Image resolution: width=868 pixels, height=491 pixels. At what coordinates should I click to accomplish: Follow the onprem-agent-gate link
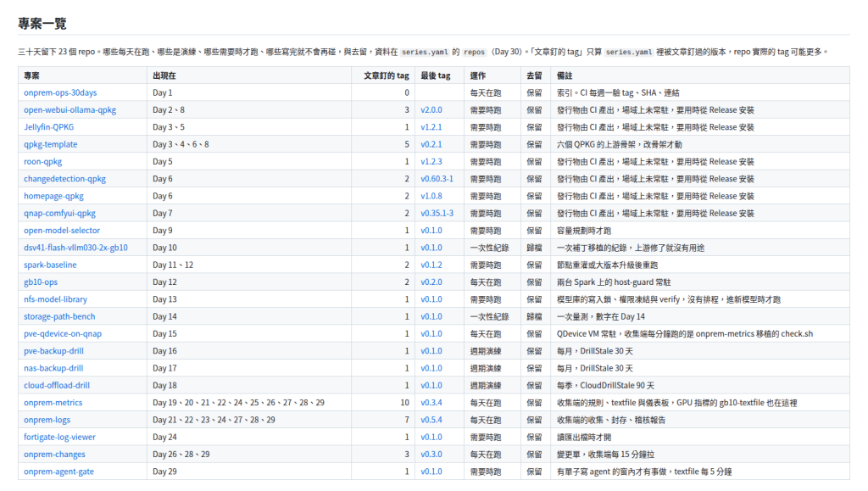coord(58,471)
